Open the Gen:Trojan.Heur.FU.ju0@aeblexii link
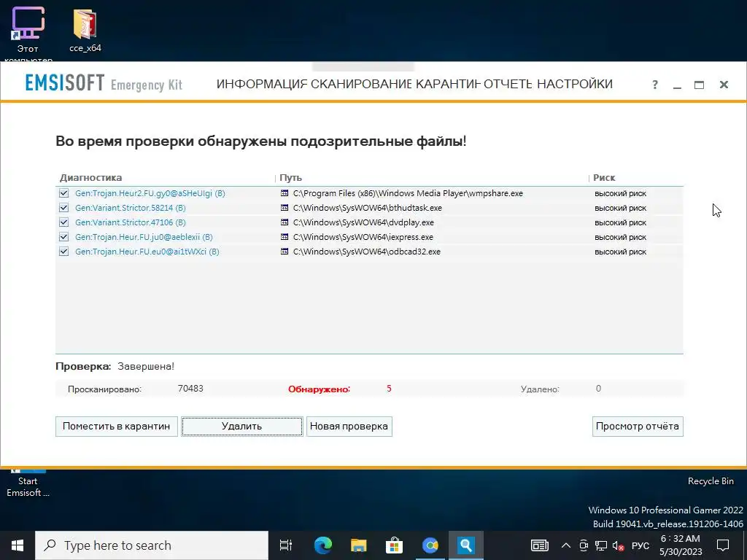The image size is (747, 560). [144, 237]
